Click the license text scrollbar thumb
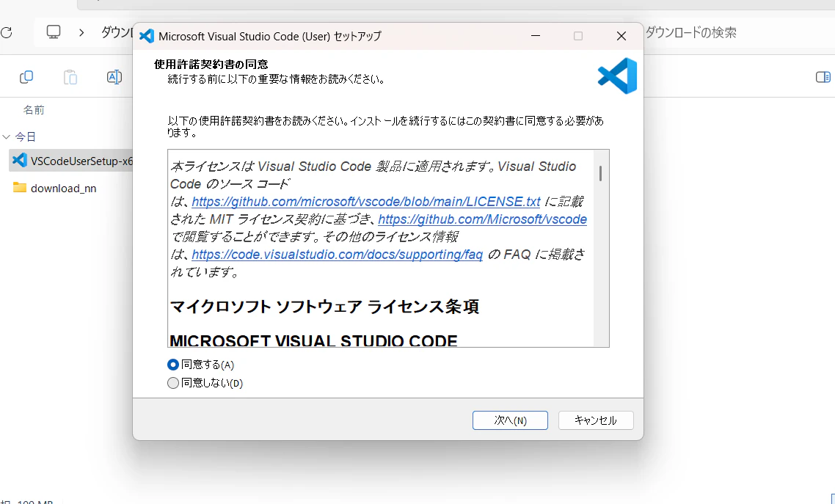Viewport: 835px width, 504px height. [601, 173]
